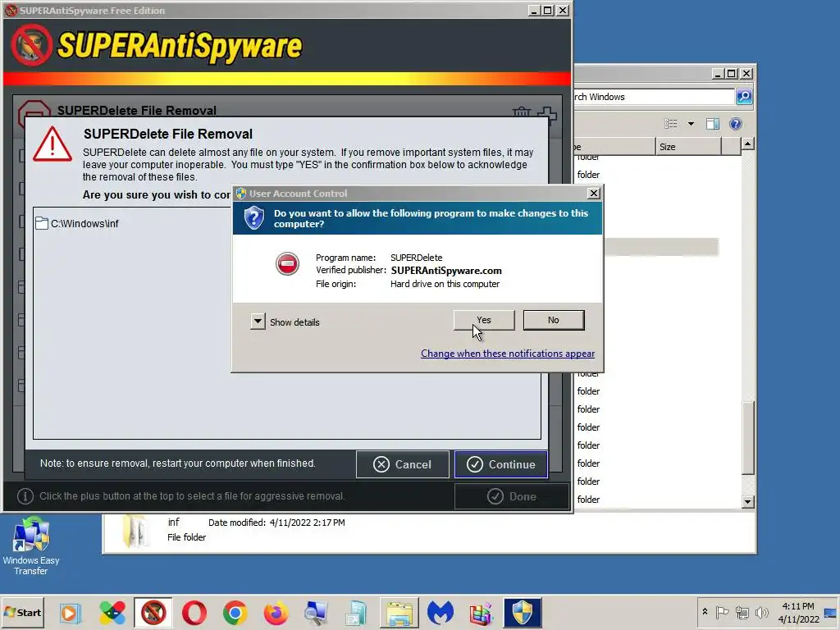Click the document-pages taskbar icon
Image resolution: width=840 pixels, height=630 pixels.
[356, 613]
